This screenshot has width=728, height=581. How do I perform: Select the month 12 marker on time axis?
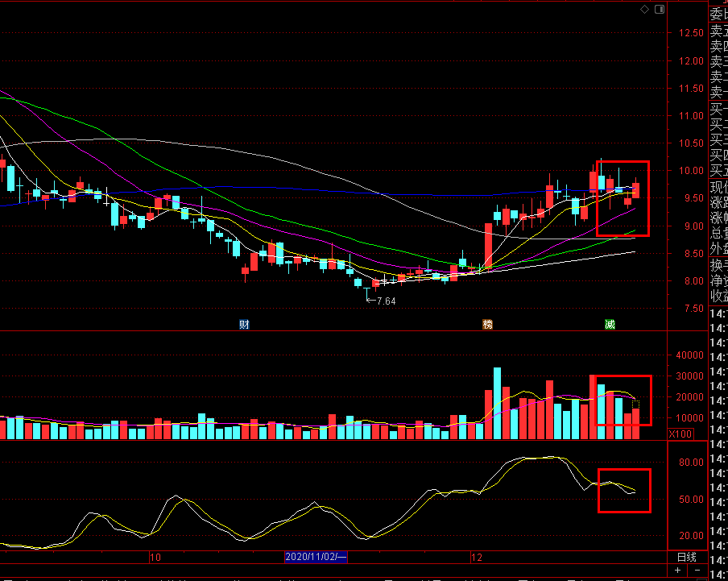[477, 558]
